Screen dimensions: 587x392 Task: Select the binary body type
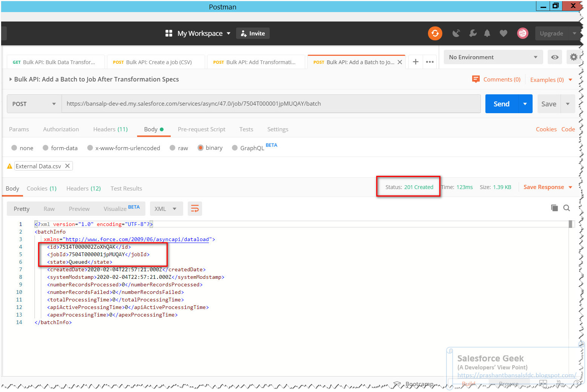(210, 148)
